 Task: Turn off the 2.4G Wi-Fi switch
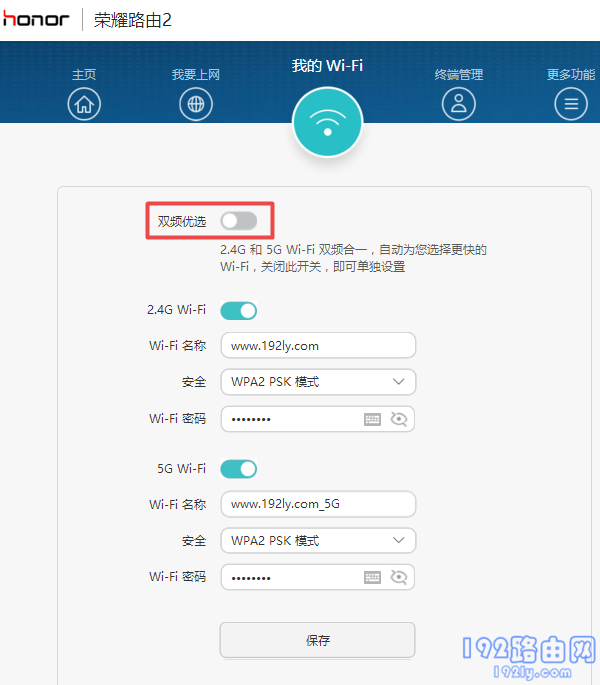pyautogui.click(x=239, y=310)
